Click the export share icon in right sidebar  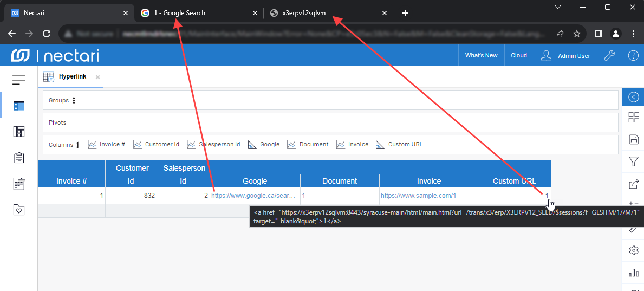(x=633, y=184)
